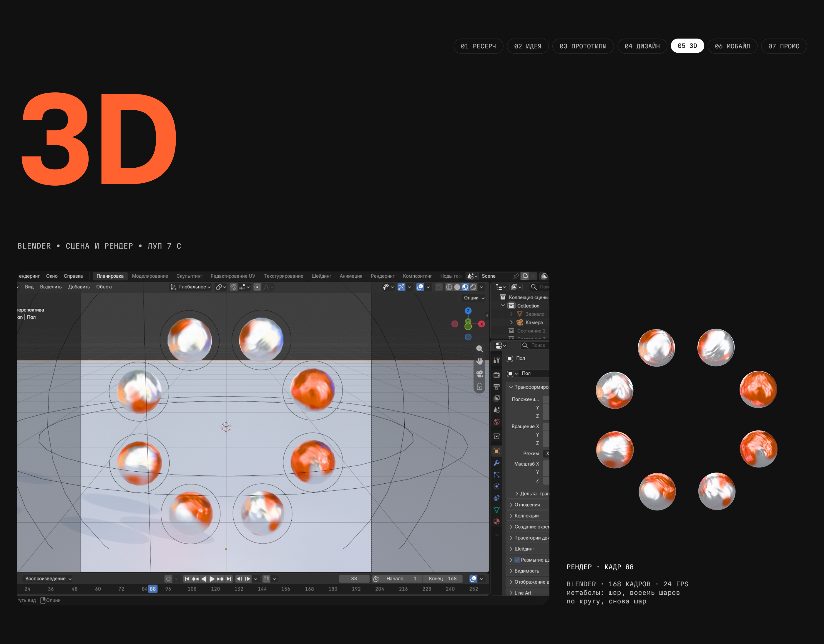This screenshot has width=824, height=644.
Task: Open the Добавить menu in the viewport header
Action: click(79, 287)
